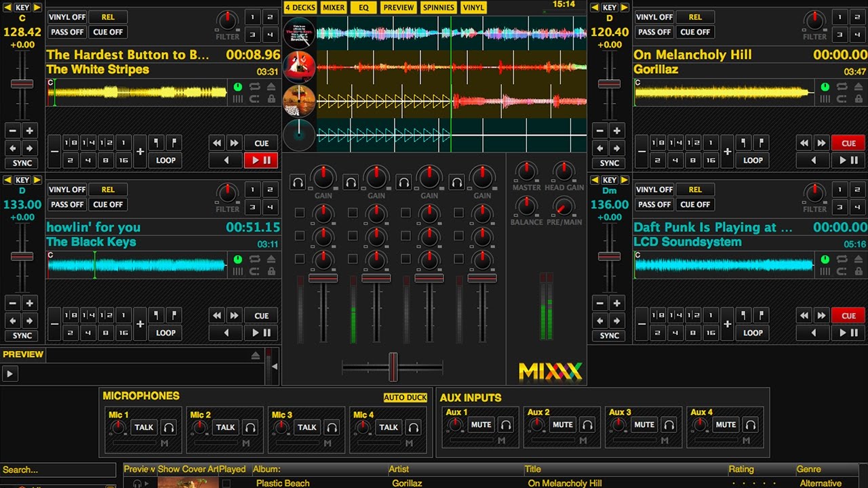Screen dimensions: 868x488
Task: Toggle repeat icon on The White Stripes deck
Action: tap(255, 87)
